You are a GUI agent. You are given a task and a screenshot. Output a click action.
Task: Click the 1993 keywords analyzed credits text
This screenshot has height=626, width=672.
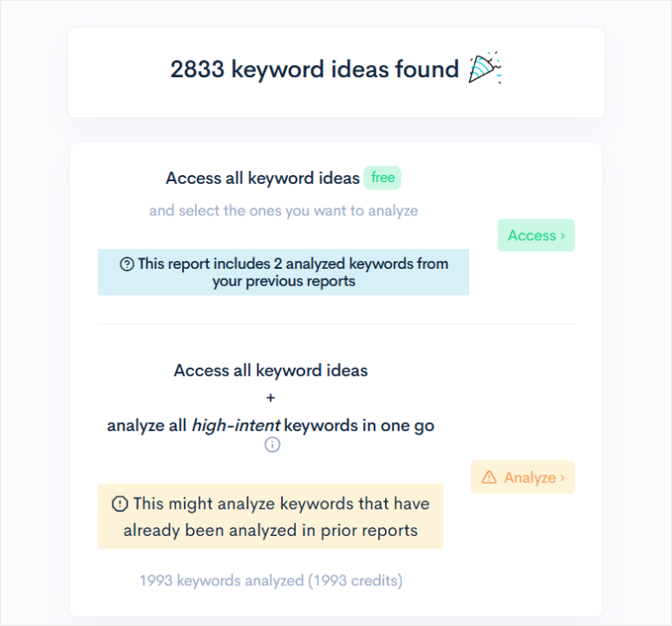[271, 581]
